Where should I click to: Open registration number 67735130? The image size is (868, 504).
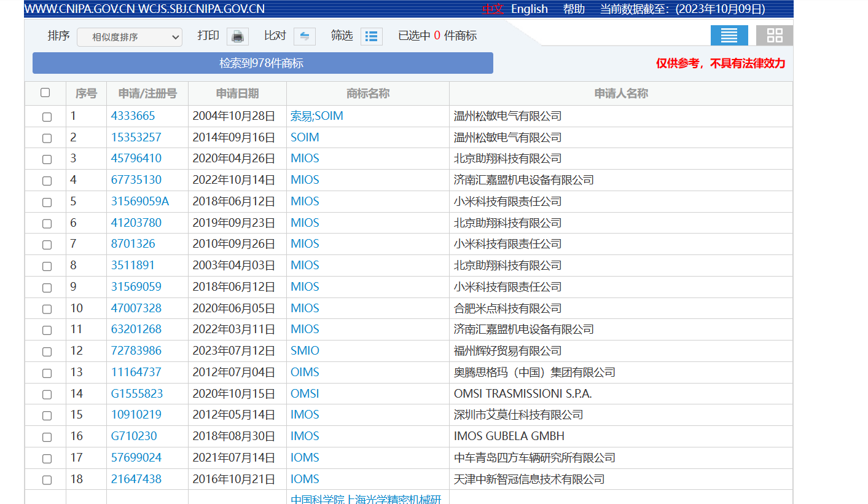pyautogui.click(x=136, y=179)
